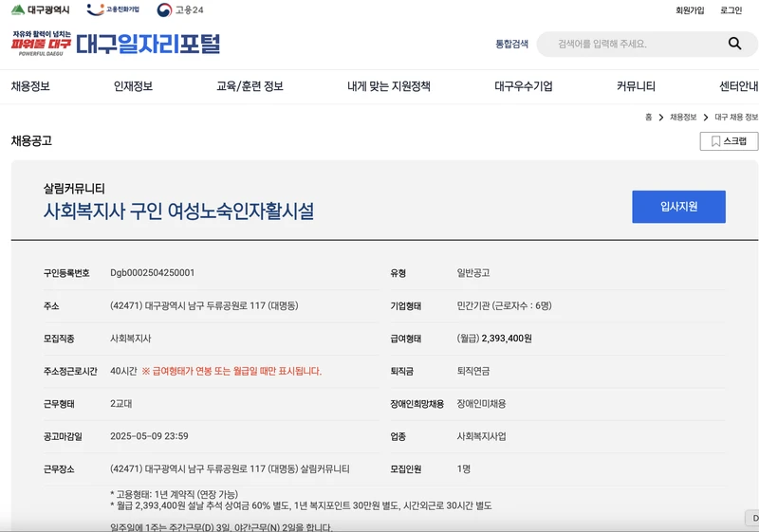
Task: Click the 퇴직연금 value
Action: [473, 371]
